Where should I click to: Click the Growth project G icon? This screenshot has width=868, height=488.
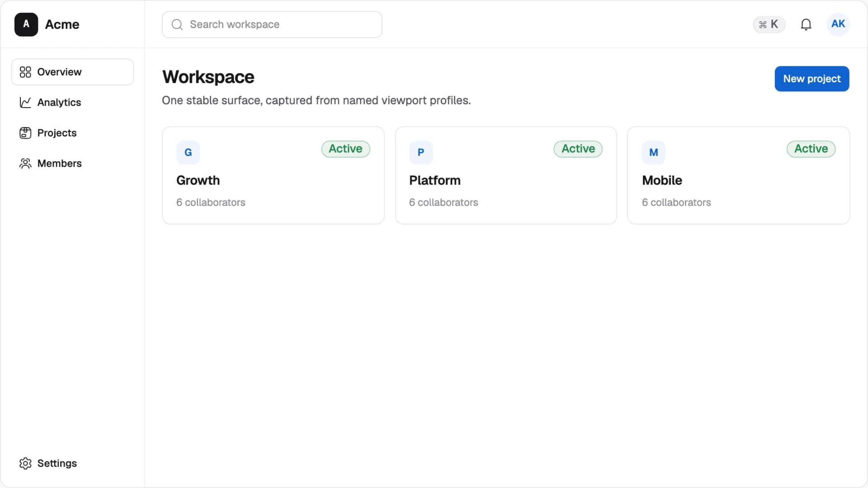pyautogui.click(x=188, y=152)
